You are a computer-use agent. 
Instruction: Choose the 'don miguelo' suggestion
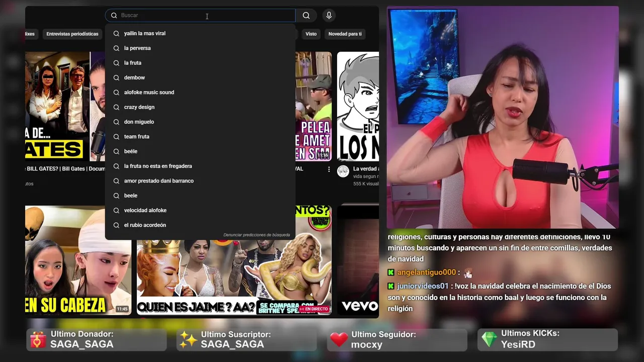[200, 122]
